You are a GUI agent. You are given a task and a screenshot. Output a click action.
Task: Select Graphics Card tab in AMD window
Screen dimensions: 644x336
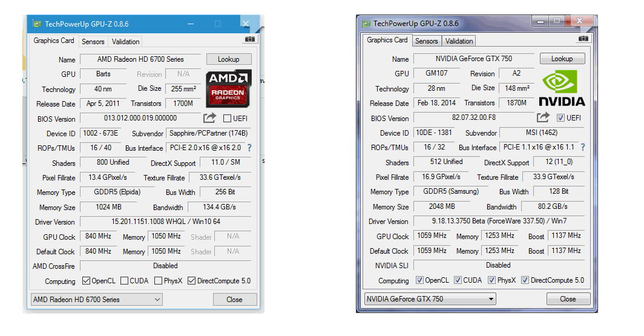54,41
